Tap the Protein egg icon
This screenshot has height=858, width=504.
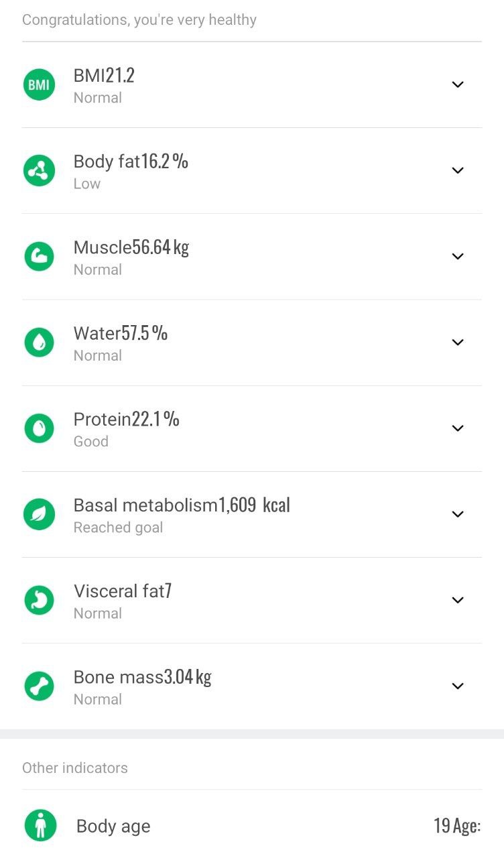pos(39,428)
